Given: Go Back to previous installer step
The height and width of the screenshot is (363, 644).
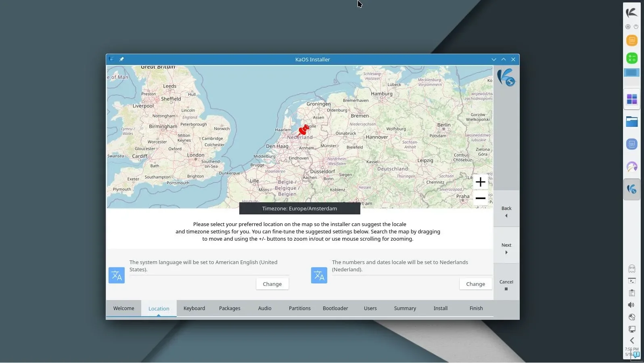Looking at the screenshot, I should coord(506,211).
